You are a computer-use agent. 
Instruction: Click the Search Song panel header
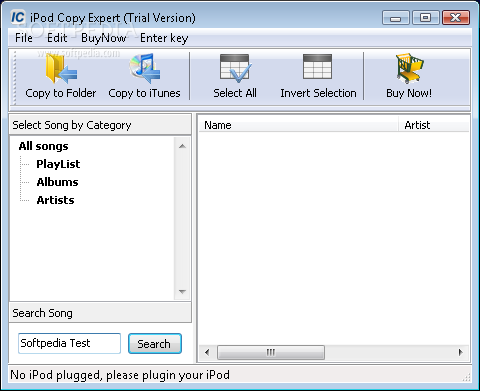coord(100,313)
